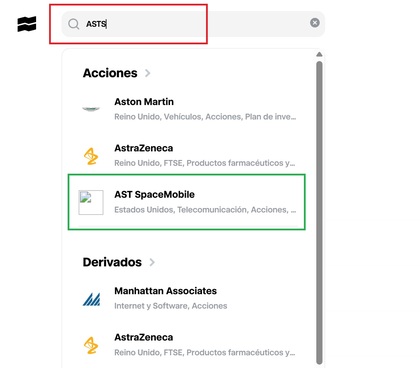
Task: Choose AstraZeneca under the Acciones section
Action: pyautogui.click(x=189, y=155)
